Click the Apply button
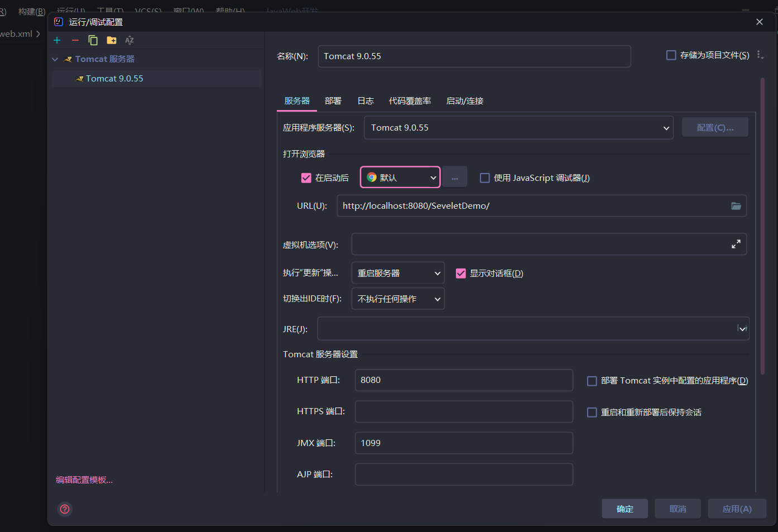The image size is (778, 532). click(737, 509)
